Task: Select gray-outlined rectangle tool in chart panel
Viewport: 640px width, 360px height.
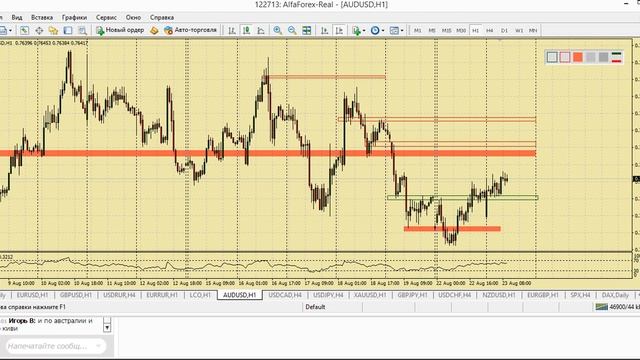Action: pos(552,57)
